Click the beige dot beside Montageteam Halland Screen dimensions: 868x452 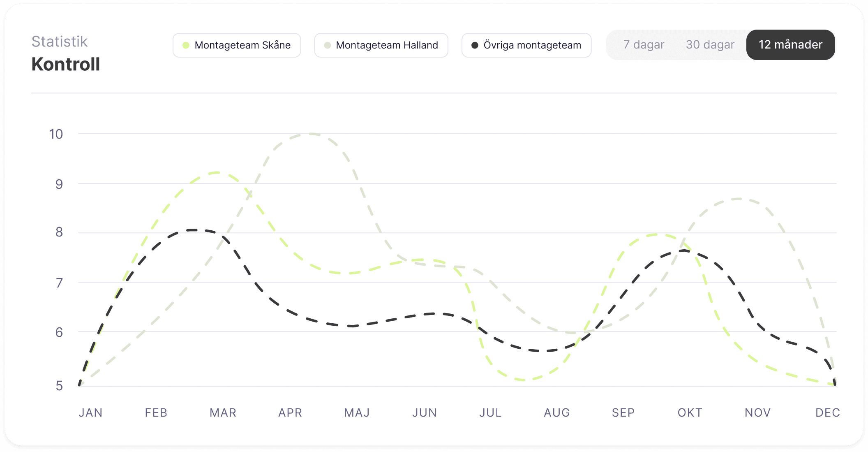point(328,45)
